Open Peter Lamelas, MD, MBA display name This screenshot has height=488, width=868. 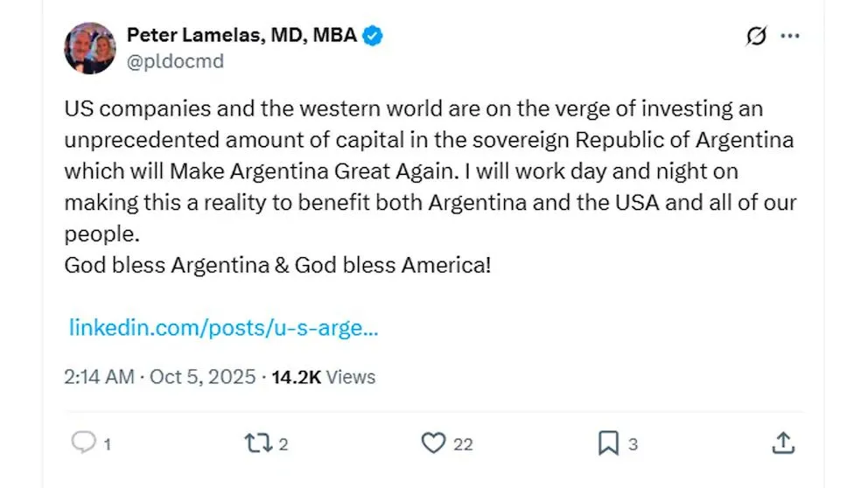click(241, 36)
